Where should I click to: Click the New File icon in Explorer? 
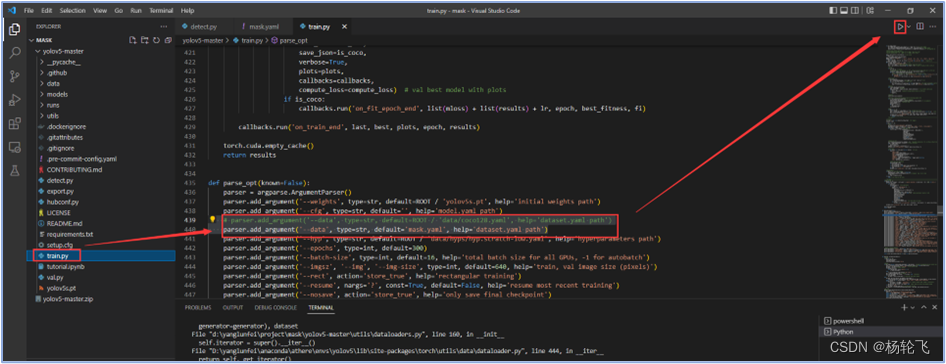133,40
